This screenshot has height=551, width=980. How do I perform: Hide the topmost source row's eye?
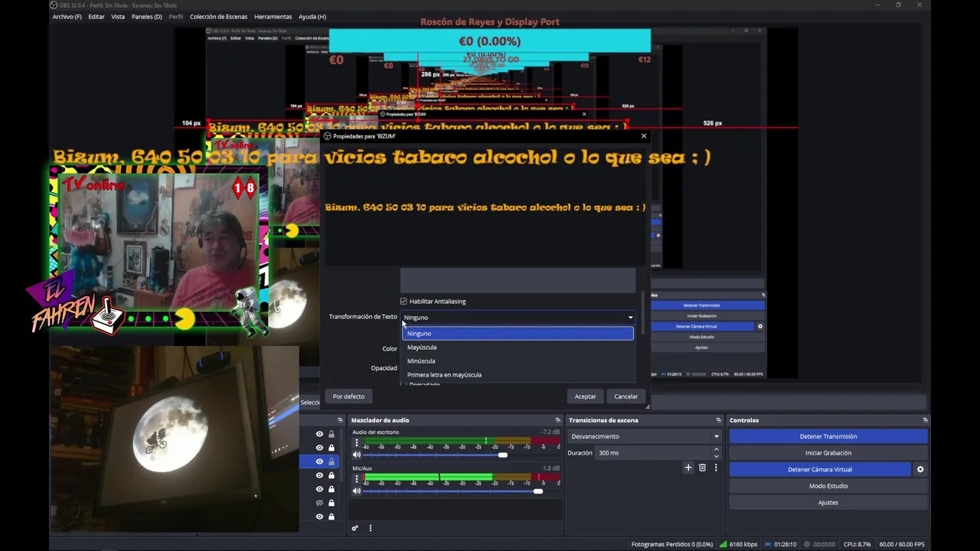[x=319, y=434]
